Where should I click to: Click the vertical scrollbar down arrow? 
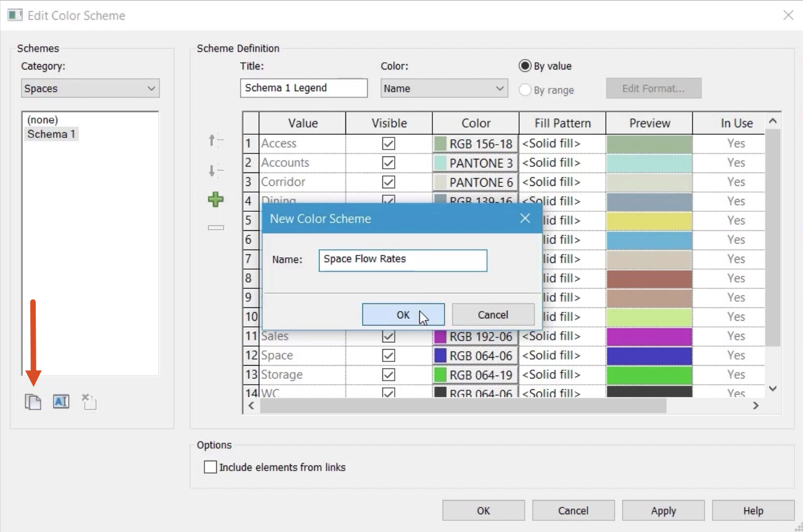tap(773, 389)
